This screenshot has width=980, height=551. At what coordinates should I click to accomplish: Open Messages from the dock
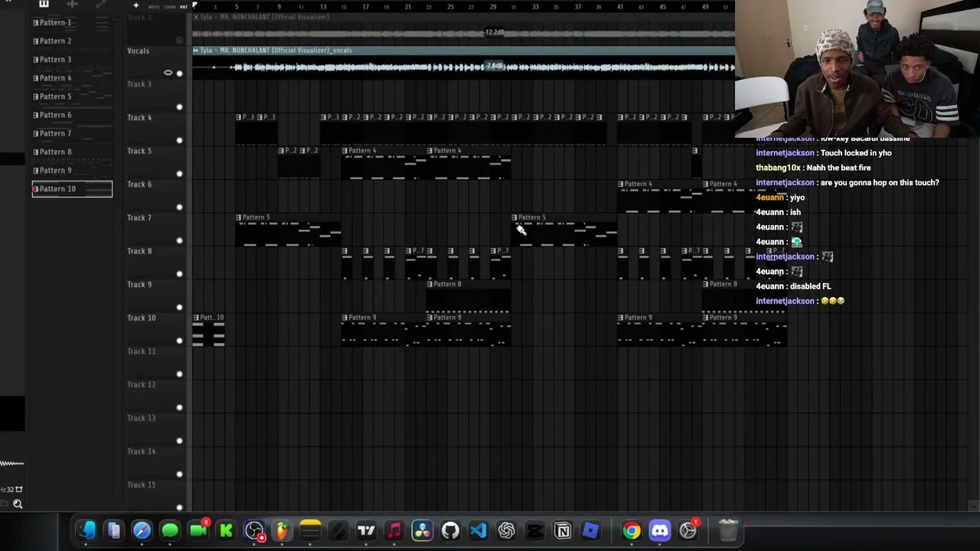(170, 530)
